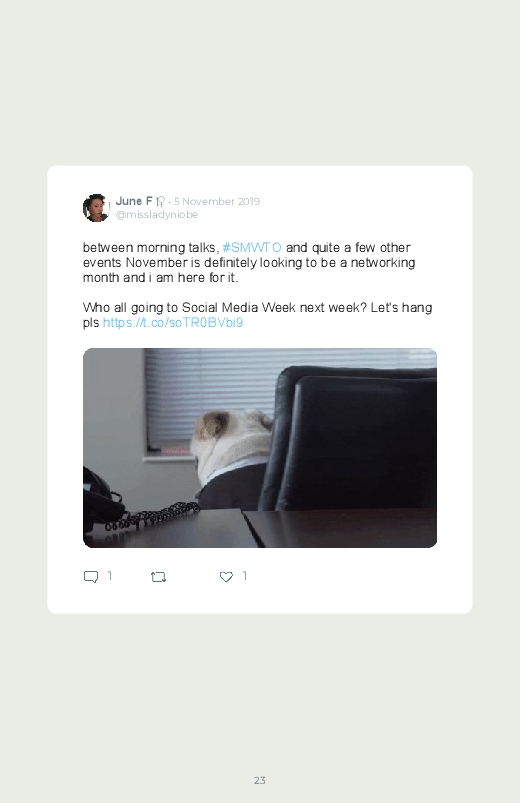
Task: Click page number 23 in footer
Action: pyautogui.click(x=260, y=780)
